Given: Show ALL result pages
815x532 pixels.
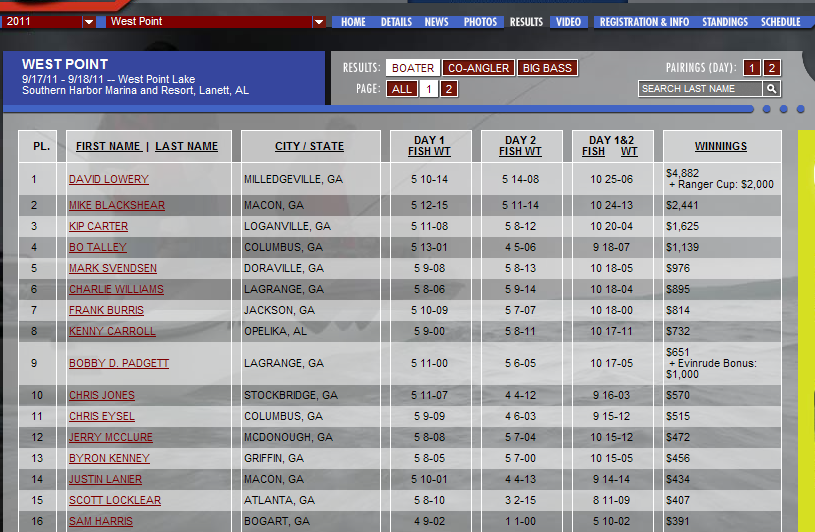Looking at the screenshot, I should (402, 89).
